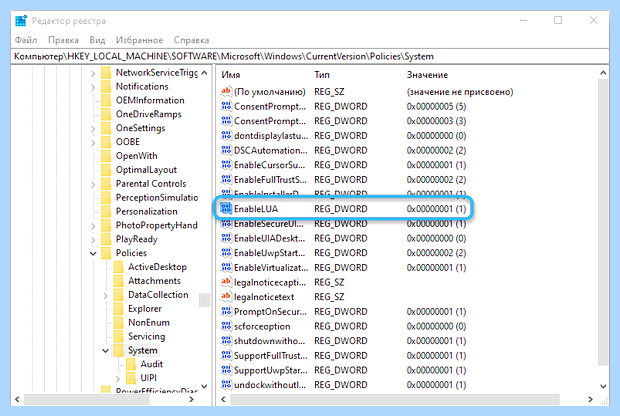This screenshot has height=416, width=620.
Task: Click the icon of the (По умолчанию) value
Action: 226,92
